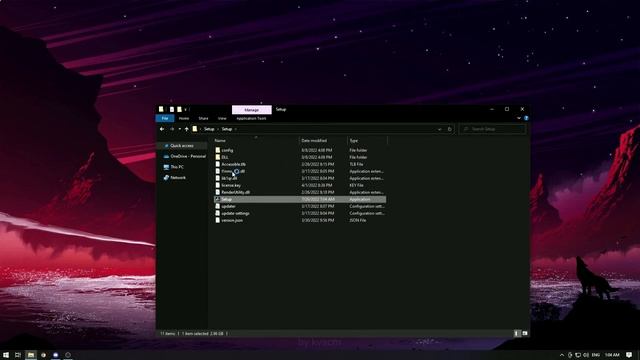Sort files by Type column
The height and width of the screenshot is (360, 640).
point(354,140)
